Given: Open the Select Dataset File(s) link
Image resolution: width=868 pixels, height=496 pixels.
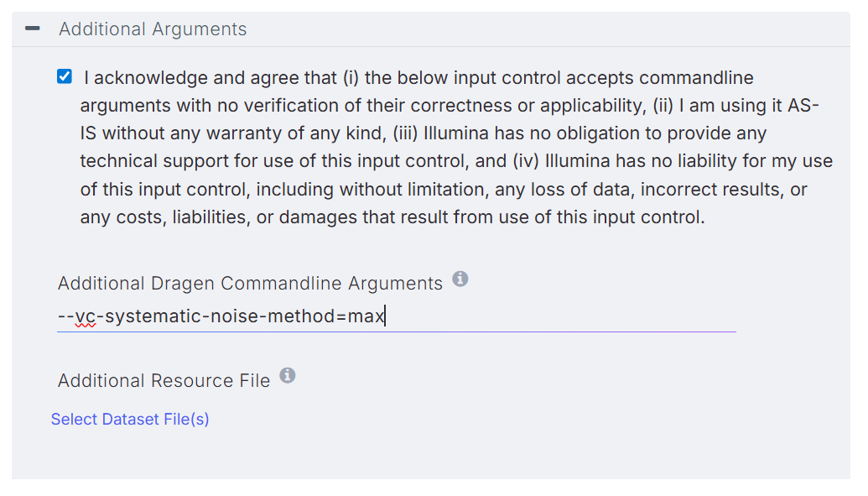Looking at the screenshot, I should tap(130, 419).
